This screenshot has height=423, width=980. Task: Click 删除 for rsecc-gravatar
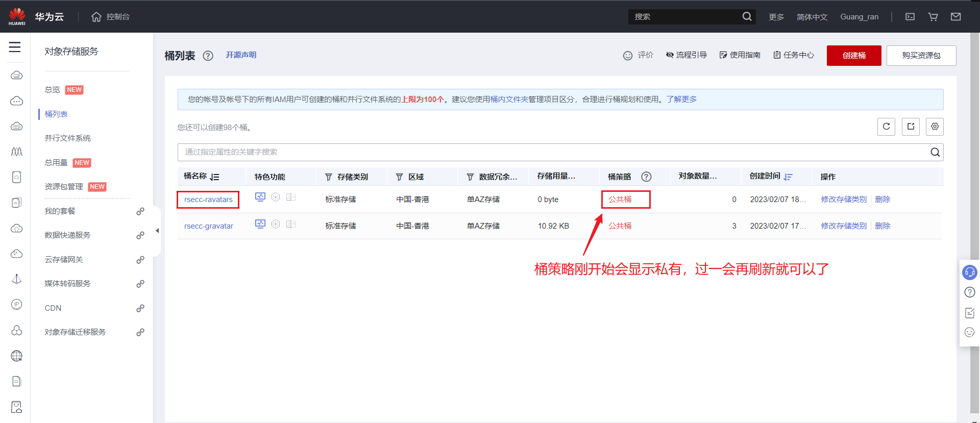[883, 226]
